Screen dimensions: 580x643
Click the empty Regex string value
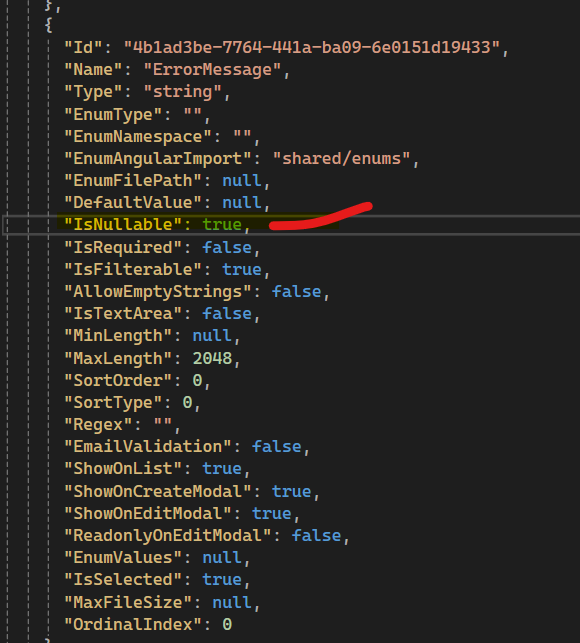[x=163, y=425]
